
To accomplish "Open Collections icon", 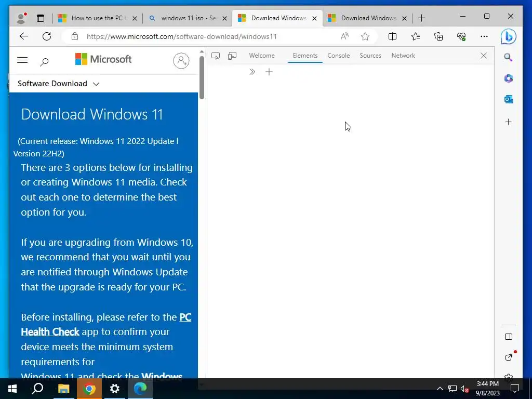I will (x=438, y=36).
